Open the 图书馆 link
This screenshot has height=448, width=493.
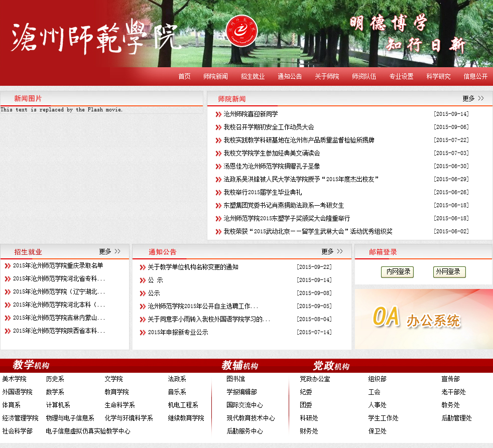pos(235,379)
